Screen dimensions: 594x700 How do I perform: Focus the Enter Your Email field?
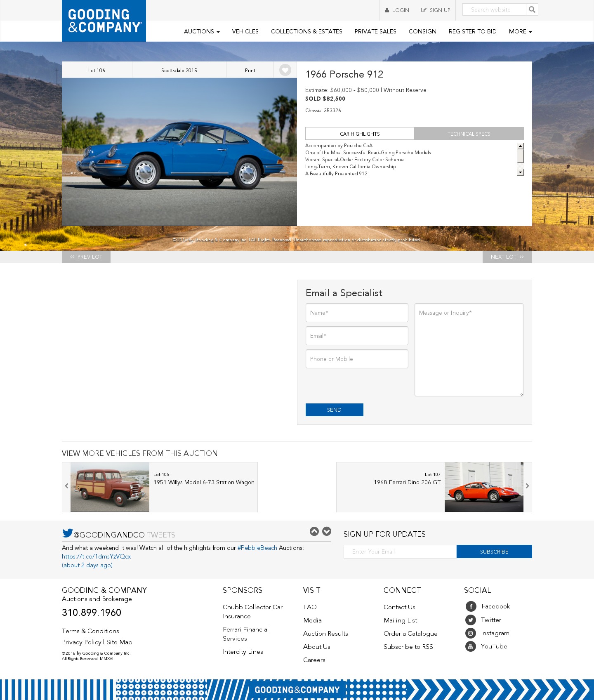(400, 552)
